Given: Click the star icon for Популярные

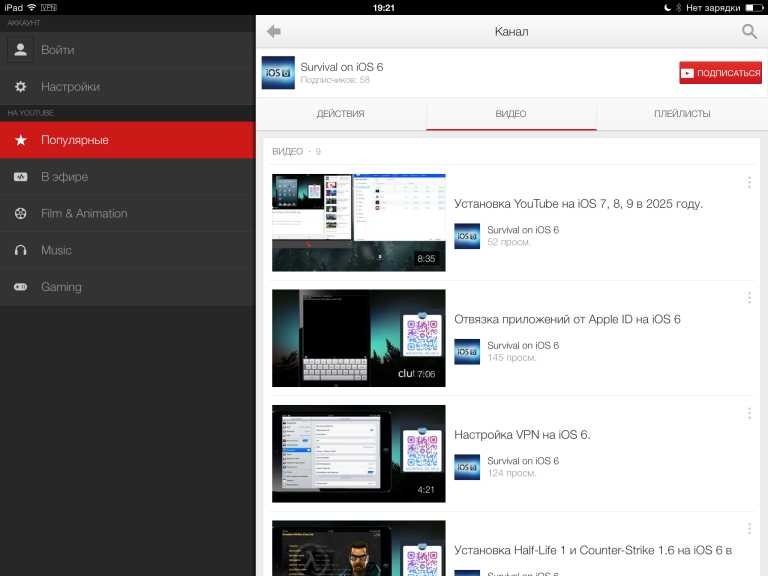Looking at the screenshot, I should 21,140.
